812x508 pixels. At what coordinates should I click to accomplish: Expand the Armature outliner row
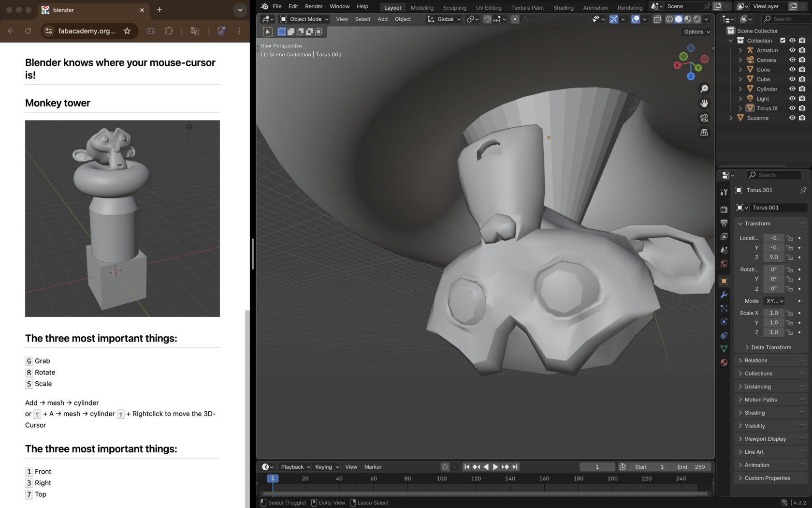[x=740, y=50]
